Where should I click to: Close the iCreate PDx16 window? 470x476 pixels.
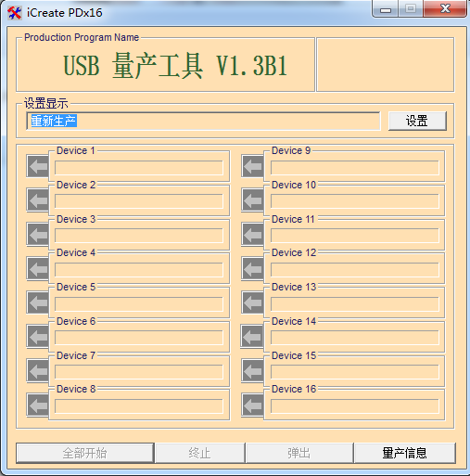point(445,9)
